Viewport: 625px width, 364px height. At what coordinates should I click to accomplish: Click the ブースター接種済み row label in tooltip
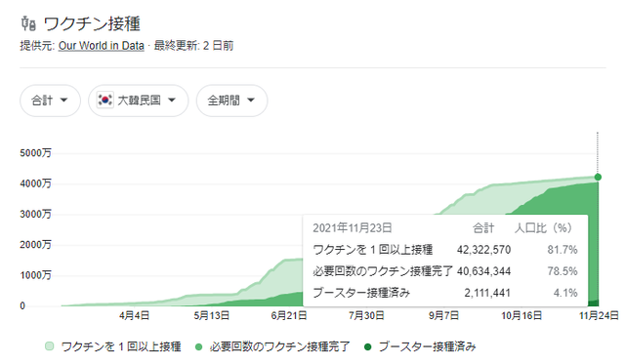click(x=361, y=293)
